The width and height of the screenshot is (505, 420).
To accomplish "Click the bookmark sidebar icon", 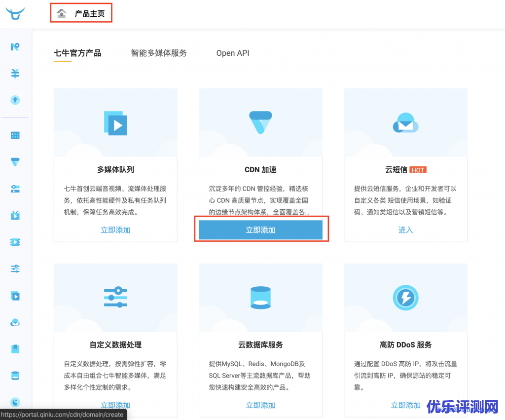I will 15,349.
